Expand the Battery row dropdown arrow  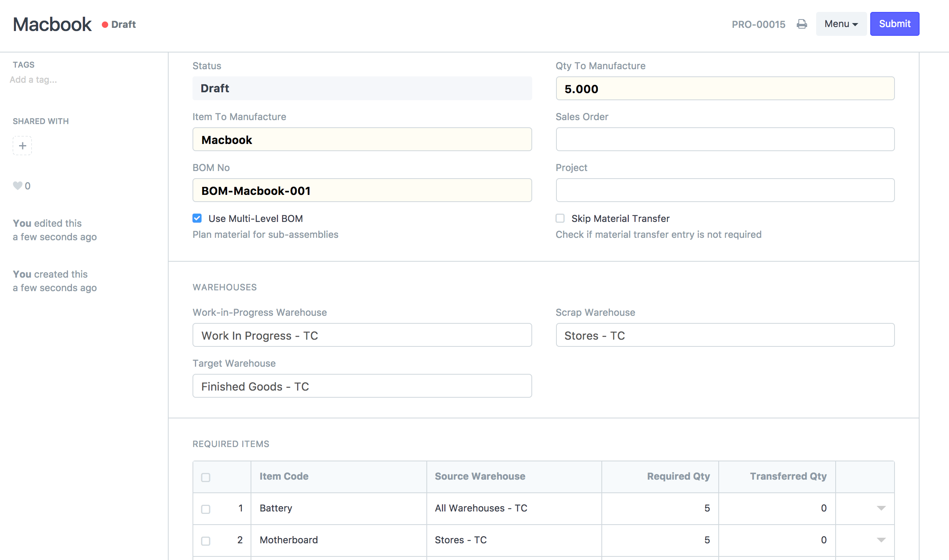point(881,508)
